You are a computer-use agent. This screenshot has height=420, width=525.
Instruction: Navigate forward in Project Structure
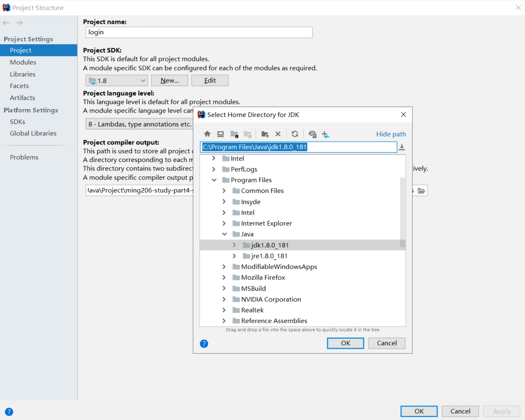pyautogui.click(x=19, y=23)
